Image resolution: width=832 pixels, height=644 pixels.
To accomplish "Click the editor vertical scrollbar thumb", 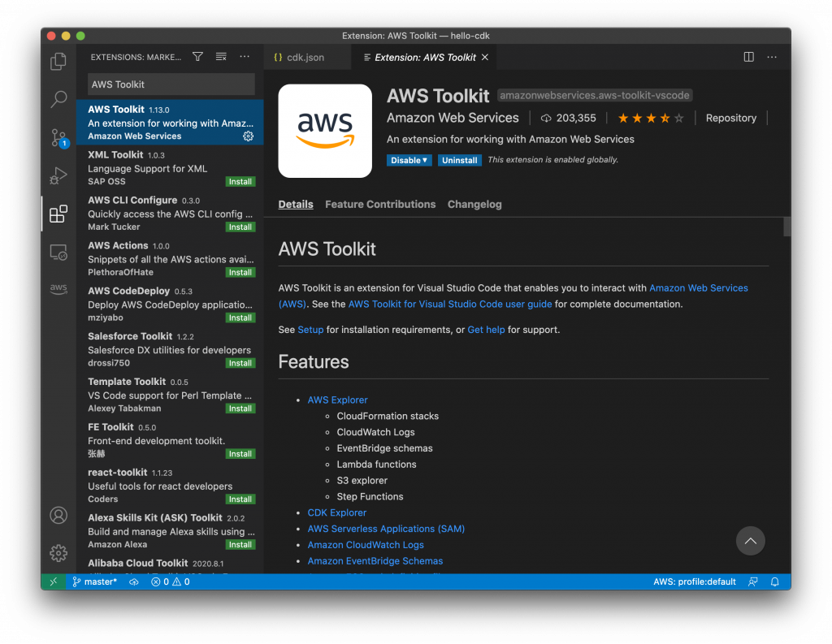I will pos(786,227).
